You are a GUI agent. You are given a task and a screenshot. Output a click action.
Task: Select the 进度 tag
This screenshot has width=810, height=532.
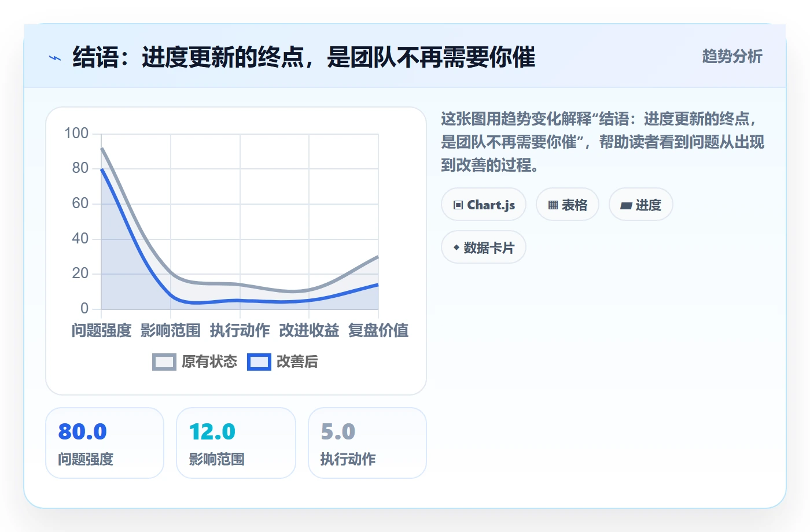click(641, 205)
